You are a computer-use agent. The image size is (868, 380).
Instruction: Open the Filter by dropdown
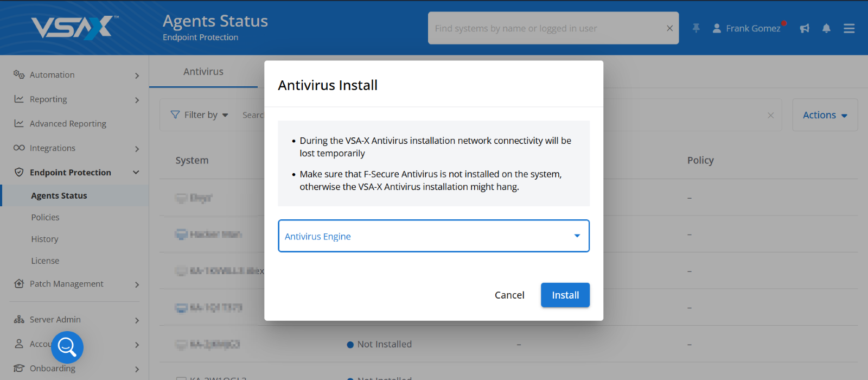[200, 115]
